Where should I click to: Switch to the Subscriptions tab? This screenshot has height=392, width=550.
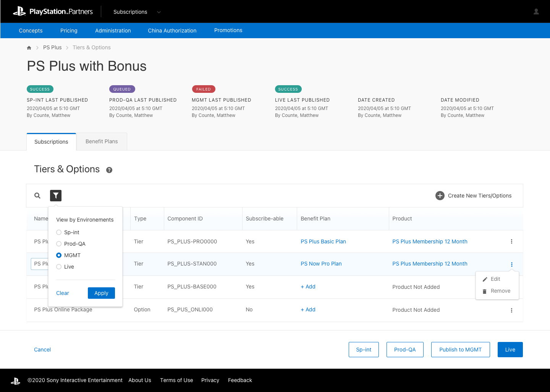click(51, 142)
